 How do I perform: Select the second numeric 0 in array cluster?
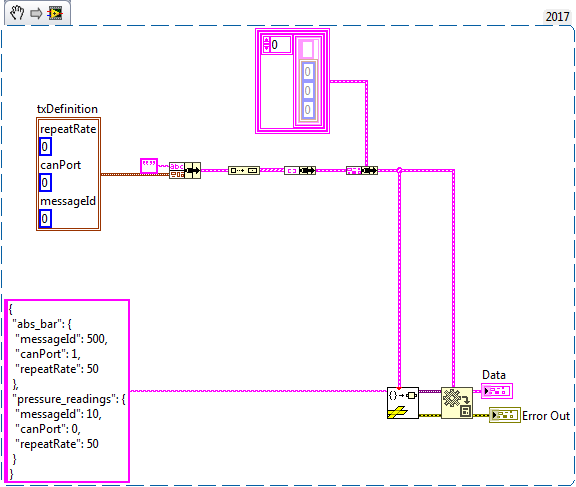click(308, 90)
